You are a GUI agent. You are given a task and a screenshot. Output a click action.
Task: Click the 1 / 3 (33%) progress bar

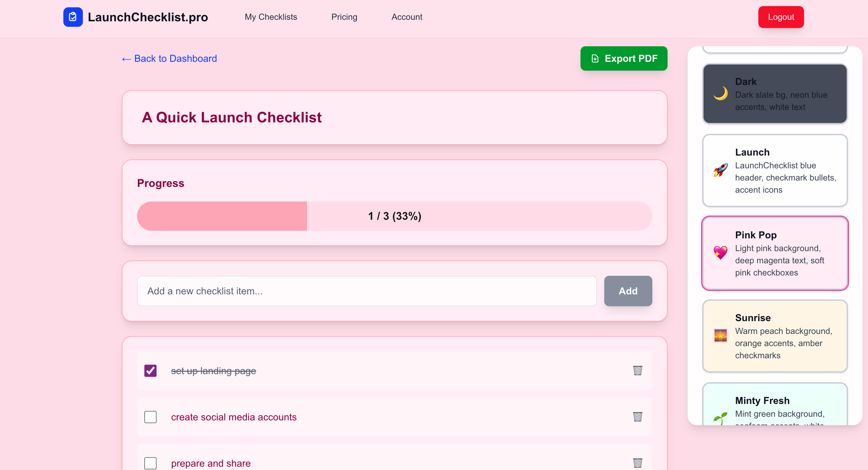pyautogui.click(x=395, y=216)
